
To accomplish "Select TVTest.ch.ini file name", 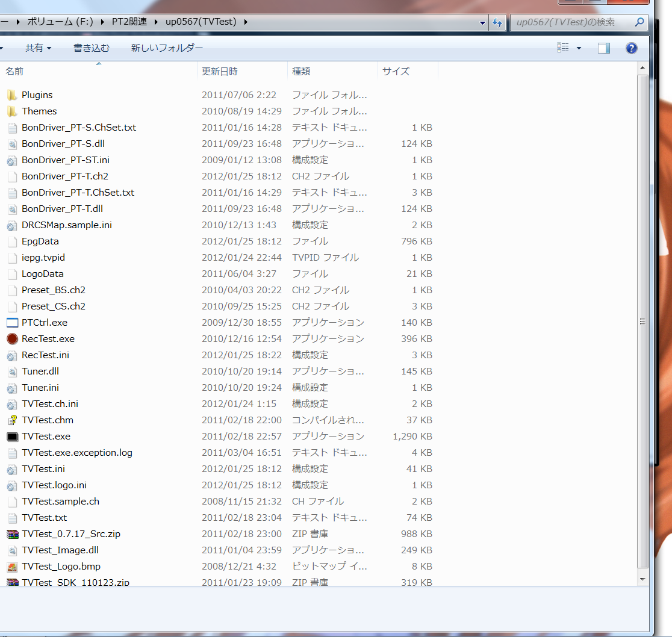I will (x=50, y=404).
